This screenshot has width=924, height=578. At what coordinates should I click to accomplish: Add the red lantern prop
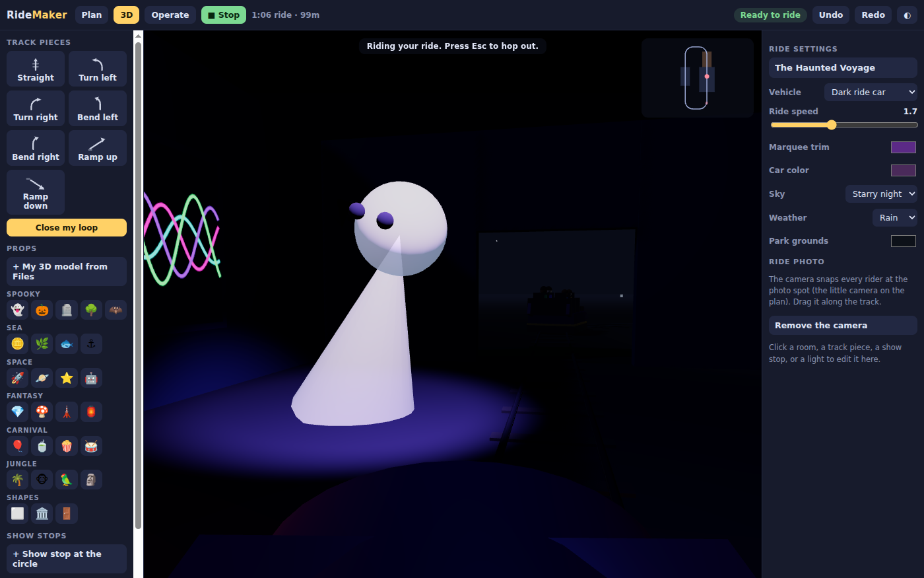point(91,412)
